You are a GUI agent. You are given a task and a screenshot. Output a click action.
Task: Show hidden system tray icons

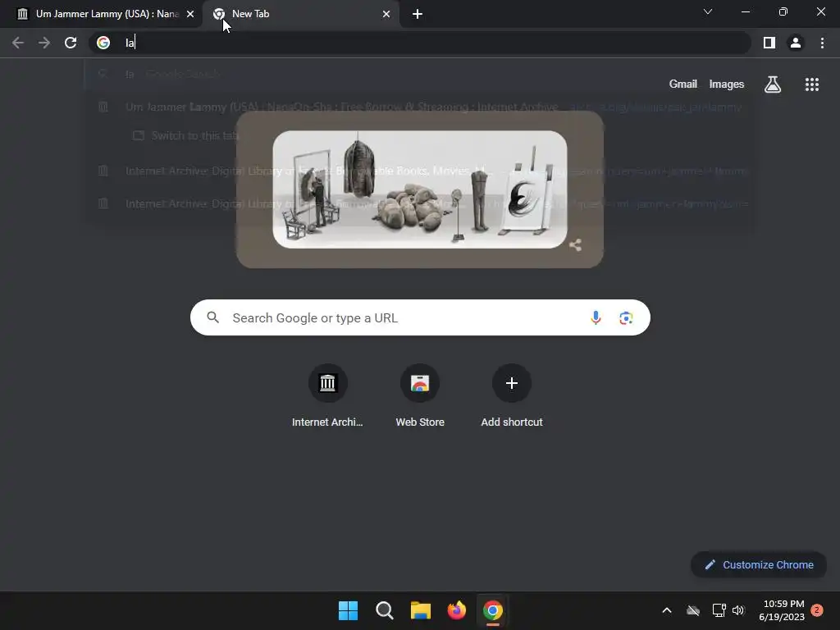667,610
